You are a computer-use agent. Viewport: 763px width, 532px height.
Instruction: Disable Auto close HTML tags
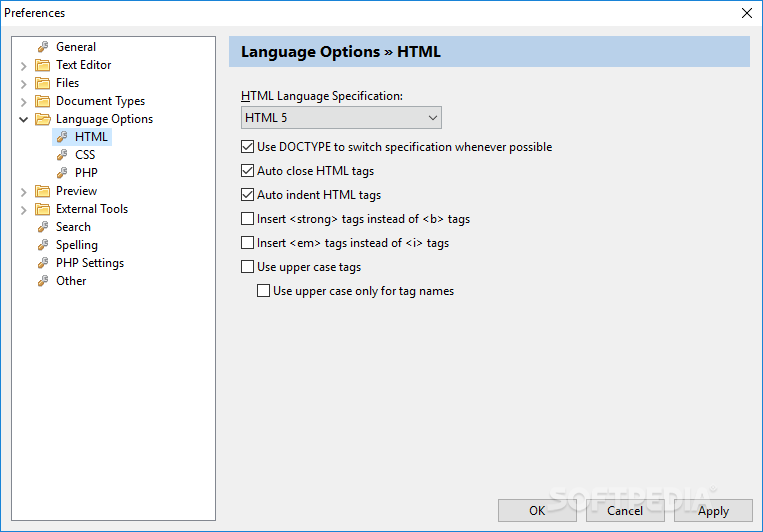pyautogui.click(x=248, y=170)
